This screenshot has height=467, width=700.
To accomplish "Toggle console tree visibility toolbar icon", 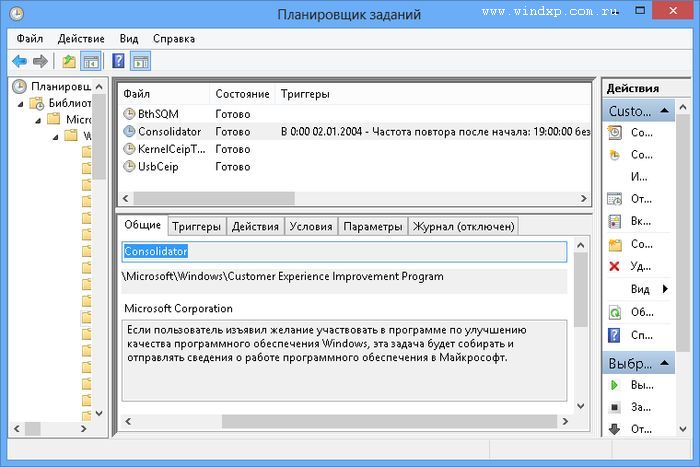I will (x=91, y=61).
